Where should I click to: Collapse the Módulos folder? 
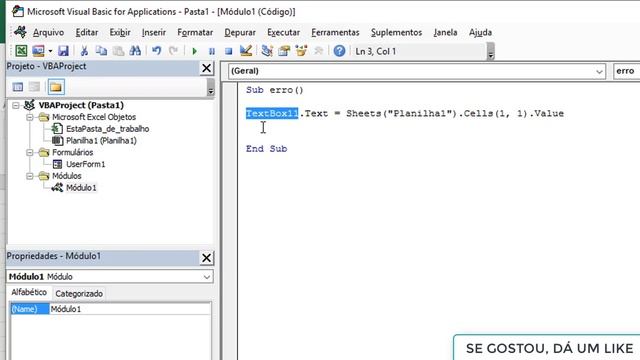tap(30, 176)
